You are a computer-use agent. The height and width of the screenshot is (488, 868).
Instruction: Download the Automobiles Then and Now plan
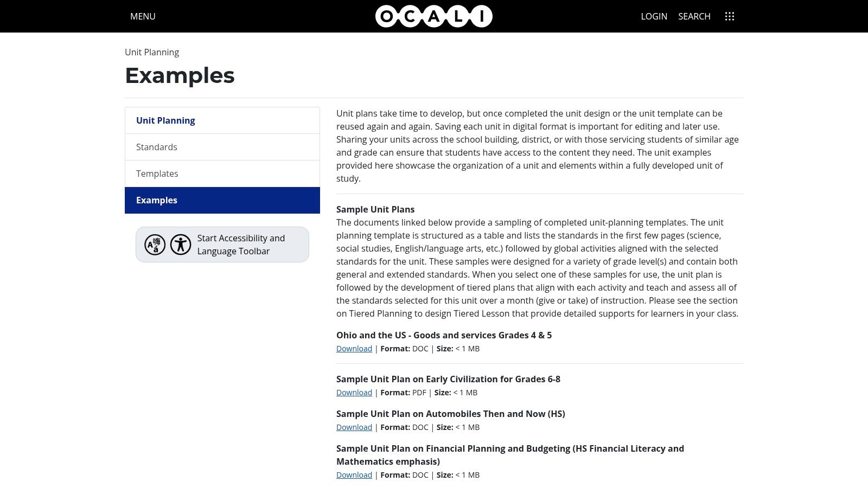coord(354,427)
